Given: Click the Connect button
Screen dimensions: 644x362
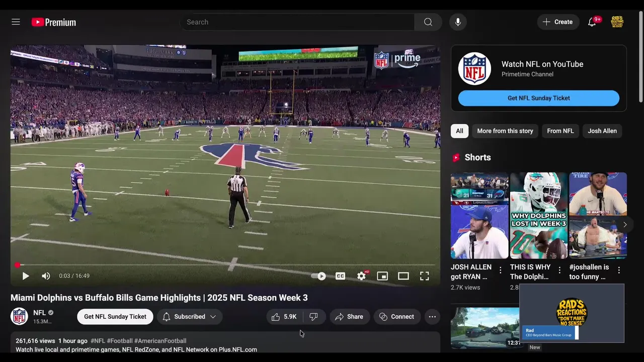Looking at the screenshot, I should click(397, 317).
